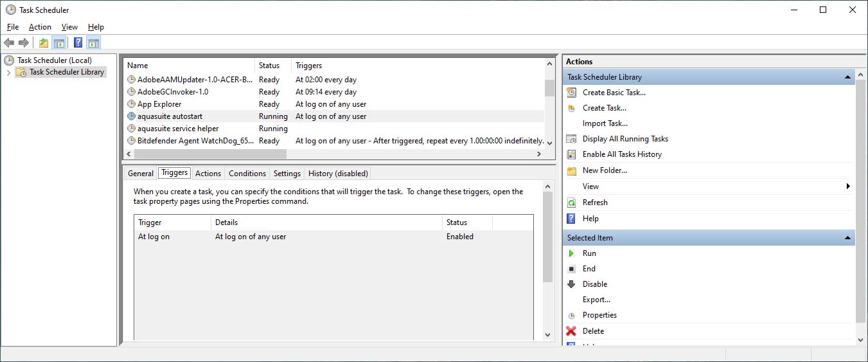Collapse the Task Scheduler Library actions section
This screenshot has width=868, height=362.
pos(847,77)
